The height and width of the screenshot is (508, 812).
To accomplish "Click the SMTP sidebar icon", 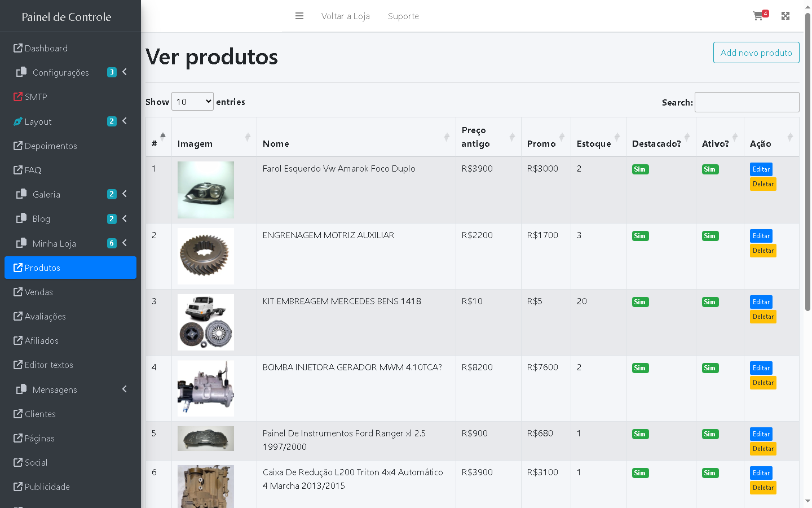I will [18, 97].
